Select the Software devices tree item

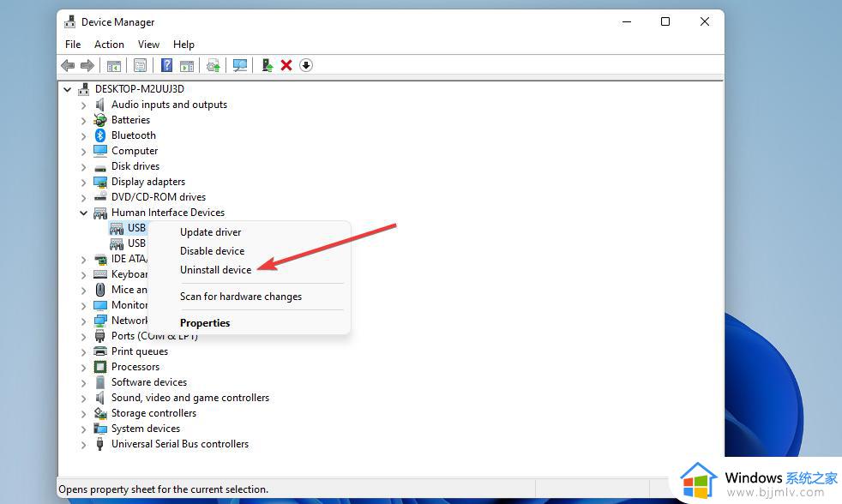149,382
